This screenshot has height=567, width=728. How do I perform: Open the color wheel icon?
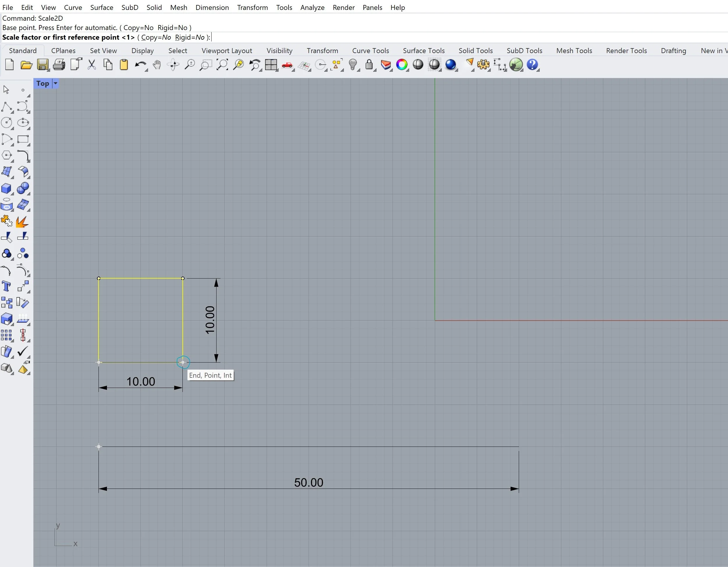402,65
